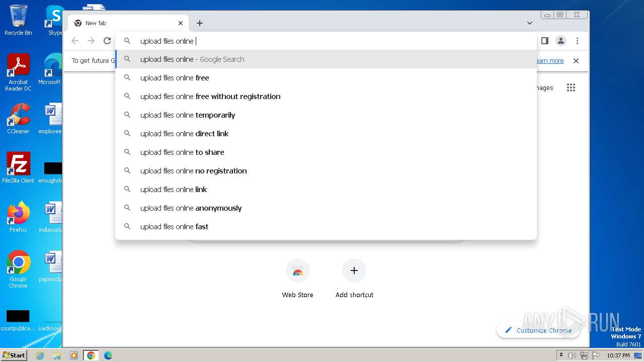Select suggestion 'upload files online free'
This screenshot has width=644, height=362.
[326, 78]
